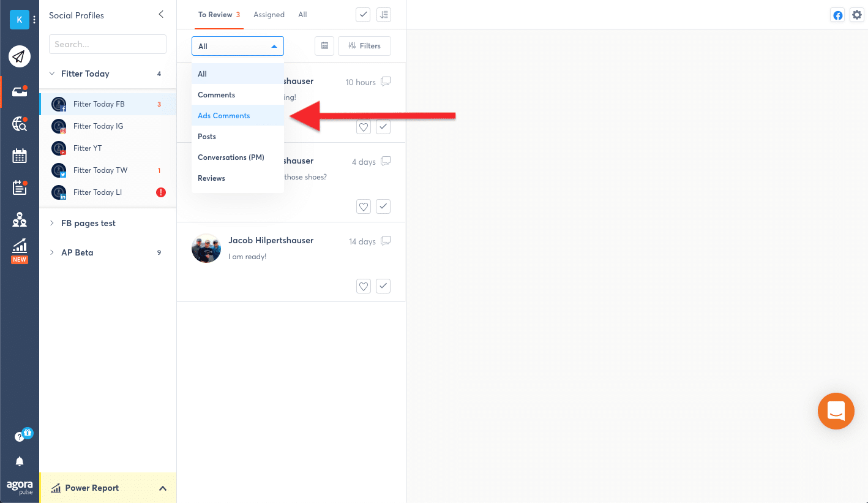
Task: Click the Agorapulse logo
Action: pyautogui.click(x=20, y=488)
